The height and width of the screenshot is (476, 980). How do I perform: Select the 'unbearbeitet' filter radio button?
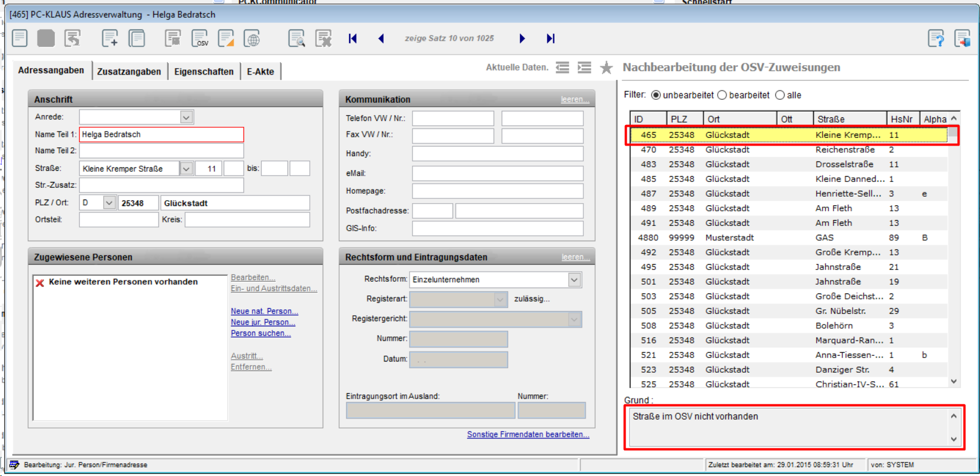656,95
